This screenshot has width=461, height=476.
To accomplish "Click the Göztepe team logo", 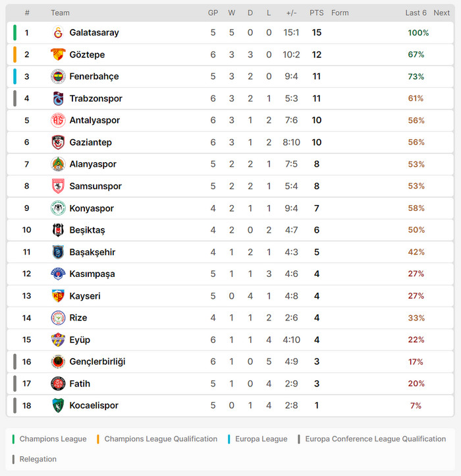I will click(x=58, y=55).
